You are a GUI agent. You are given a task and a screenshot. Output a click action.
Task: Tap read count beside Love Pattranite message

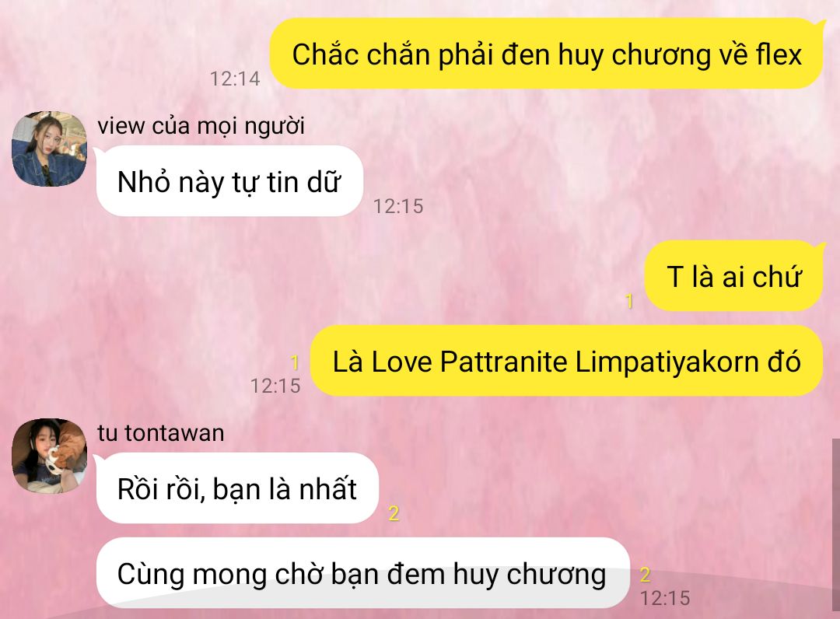294,362
